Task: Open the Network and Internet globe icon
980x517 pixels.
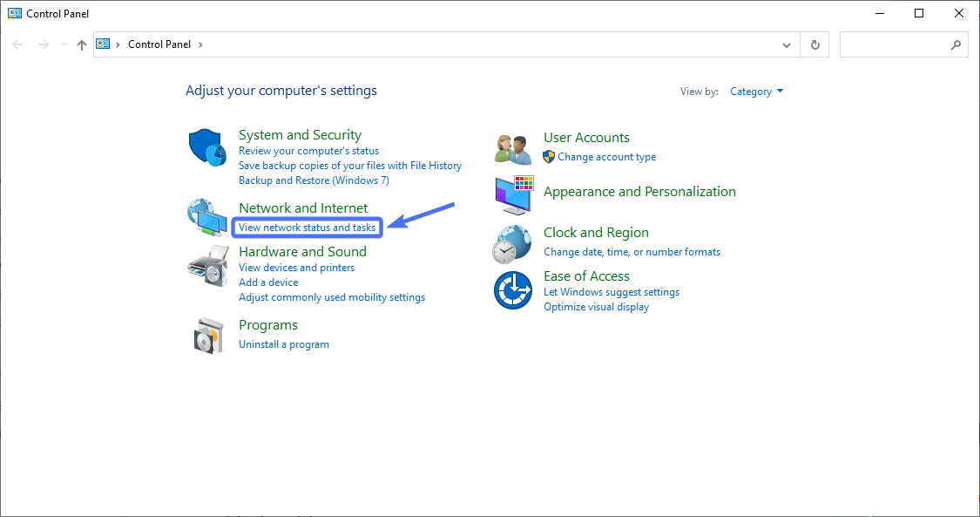Action: [207, 217]
